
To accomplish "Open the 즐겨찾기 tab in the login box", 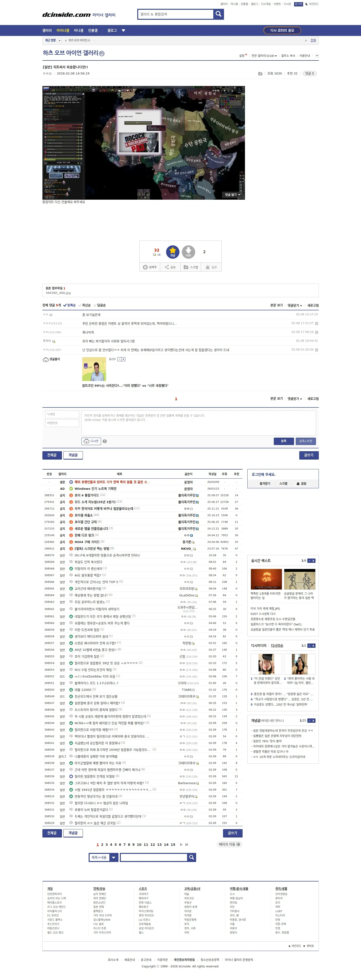I will pyautogui.click(x=265, y=484).
